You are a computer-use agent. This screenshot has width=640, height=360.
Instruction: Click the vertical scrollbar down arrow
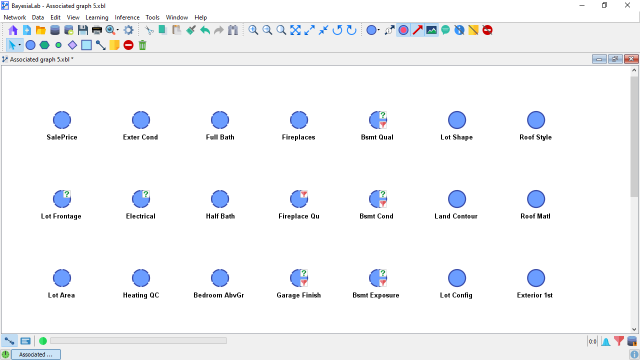[x=634, y=329]
